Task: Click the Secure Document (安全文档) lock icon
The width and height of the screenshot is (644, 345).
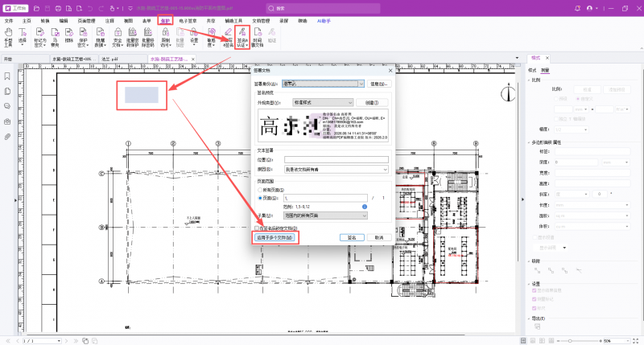Action: pos(118,37)
